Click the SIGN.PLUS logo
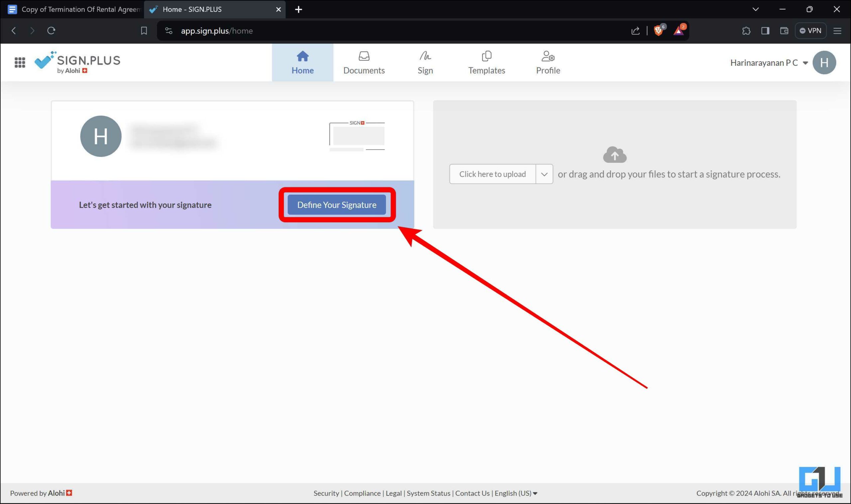851x504 pixels. coord(77,62)
